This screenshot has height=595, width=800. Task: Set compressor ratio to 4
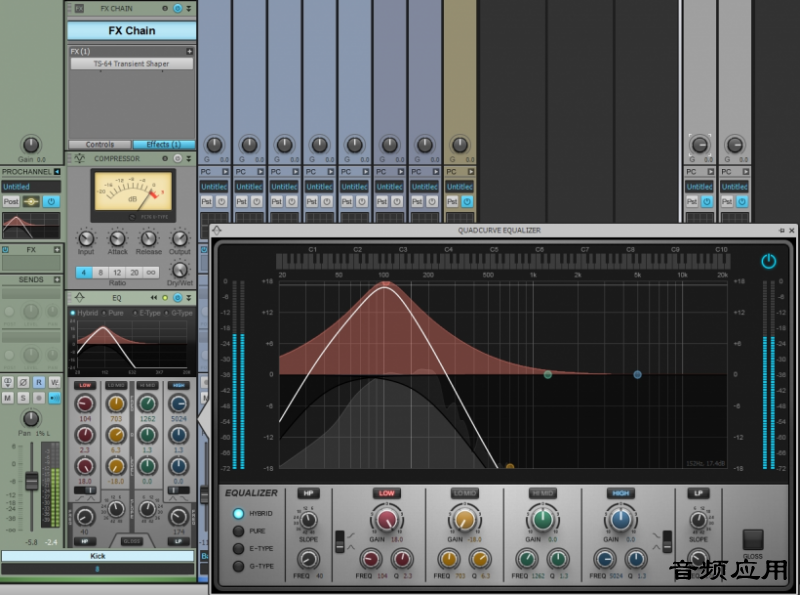[84, 272]
